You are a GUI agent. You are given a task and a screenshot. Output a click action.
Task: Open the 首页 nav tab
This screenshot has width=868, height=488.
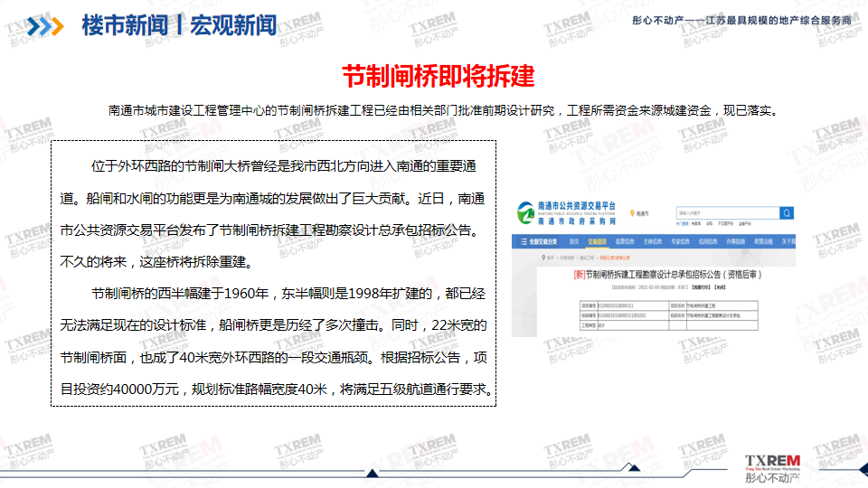pos(574,241)
